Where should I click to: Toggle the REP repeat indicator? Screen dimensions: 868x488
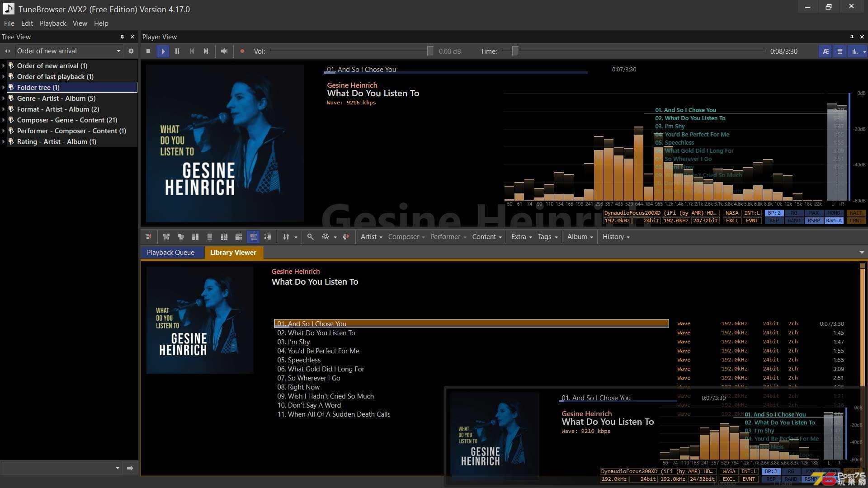tap(774, 221)
